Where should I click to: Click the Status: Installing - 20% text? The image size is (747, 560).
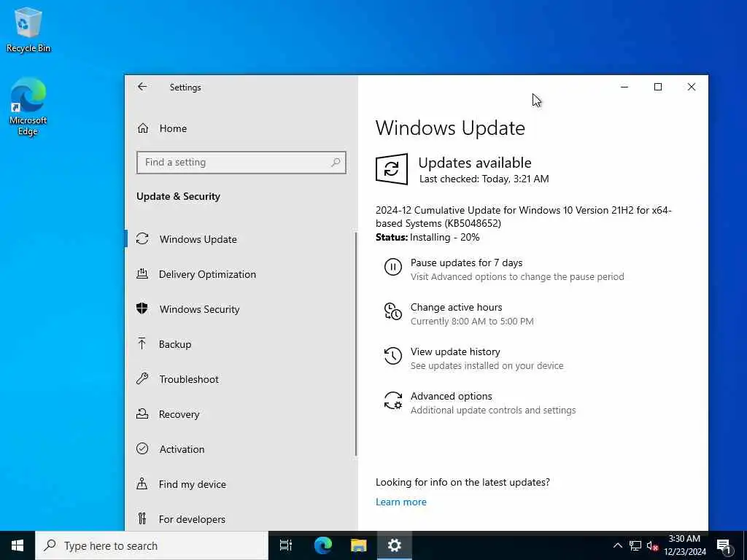[x=427, y=237]
